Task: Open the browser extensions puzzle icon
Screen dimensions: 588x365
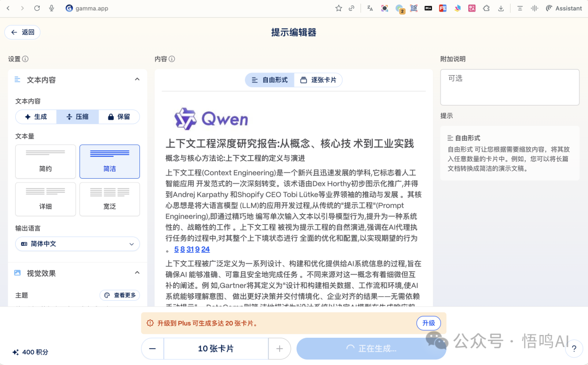Action: [x=486, y=8]
